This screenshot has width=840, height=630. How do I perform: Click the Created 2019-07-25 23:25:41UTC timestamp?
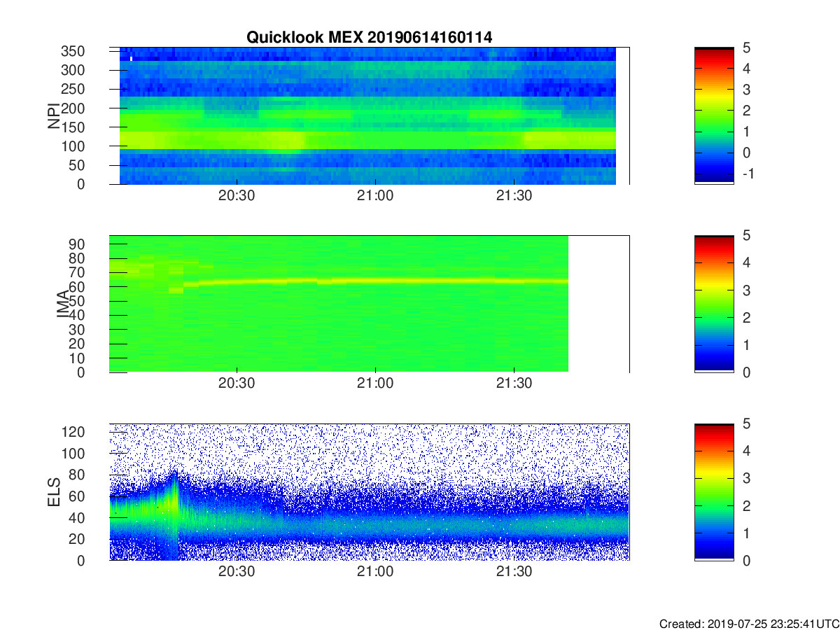coord(749,624)
